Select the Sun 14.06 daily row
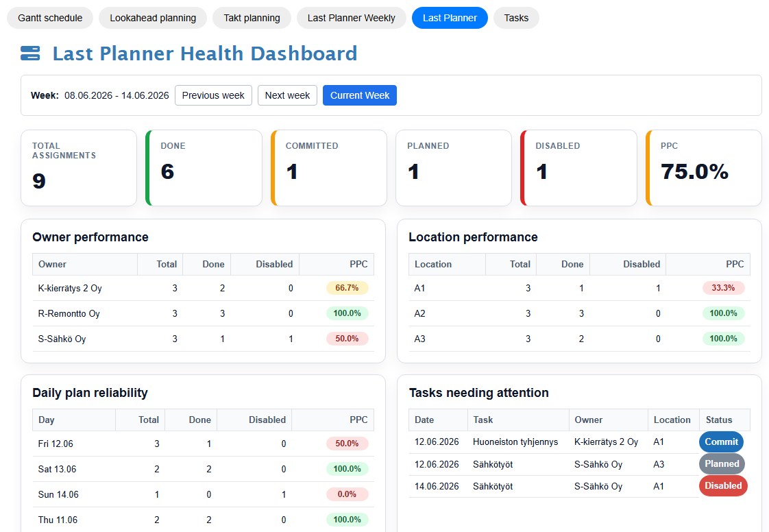 tap(203, 494)
